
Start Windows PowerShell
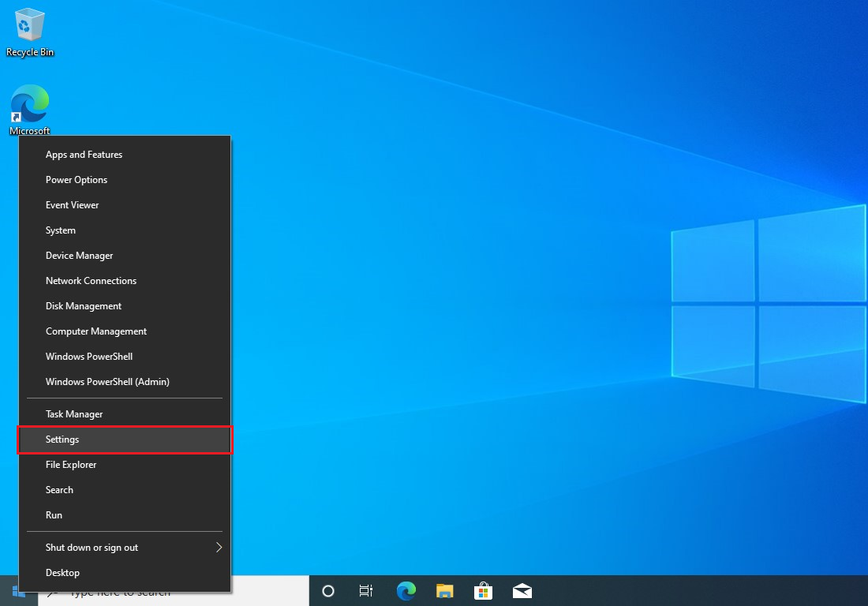click(x=125, y=357)
